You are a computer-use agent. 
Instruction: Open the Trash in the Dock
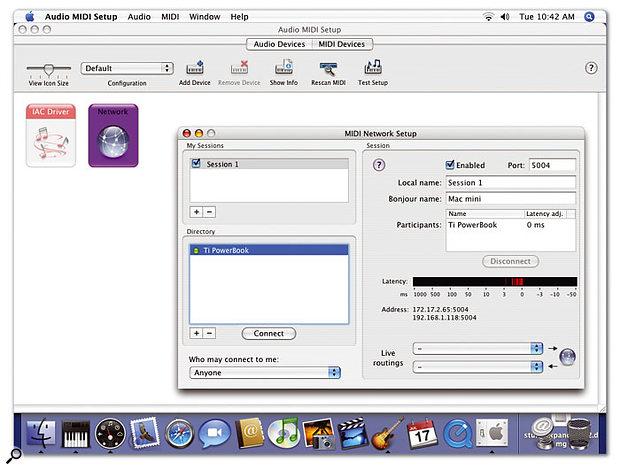click(x=578, y=434)
